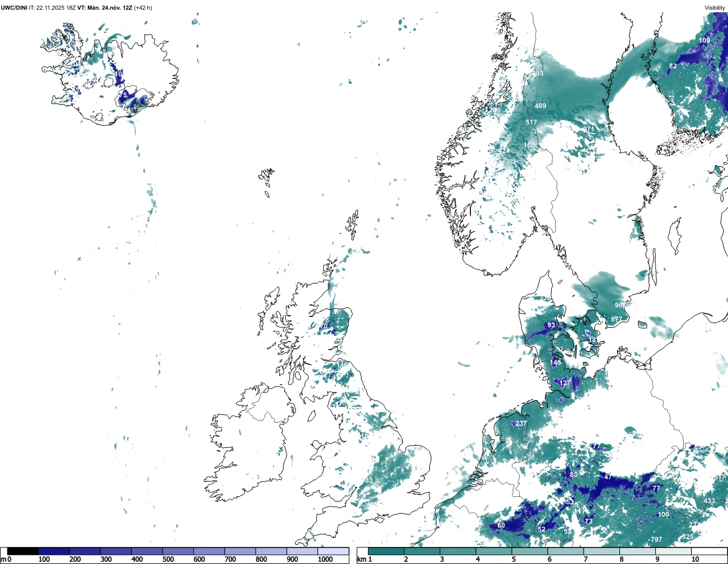Image resolution: width=728 pixels, height=564 pixels.
Task: Click the 'Visibility' label at top right
Action: point(715,7)
